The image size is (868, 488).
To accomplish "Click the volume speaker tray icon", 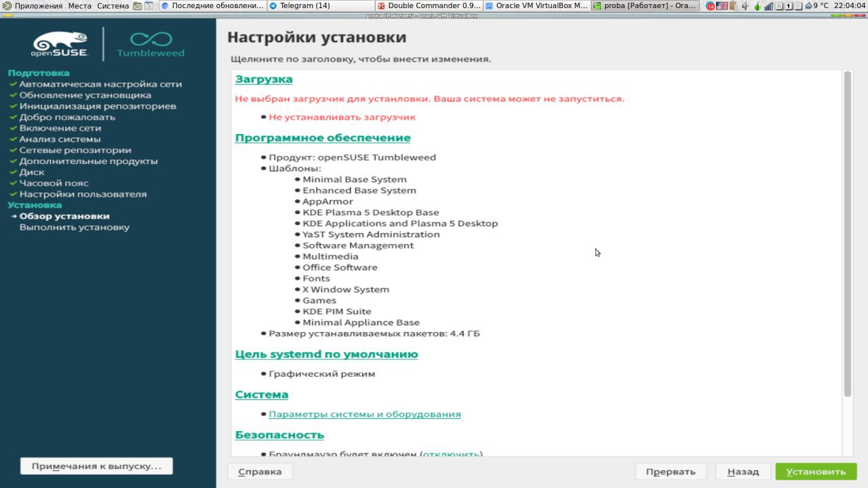I will (x=745, y=6).
